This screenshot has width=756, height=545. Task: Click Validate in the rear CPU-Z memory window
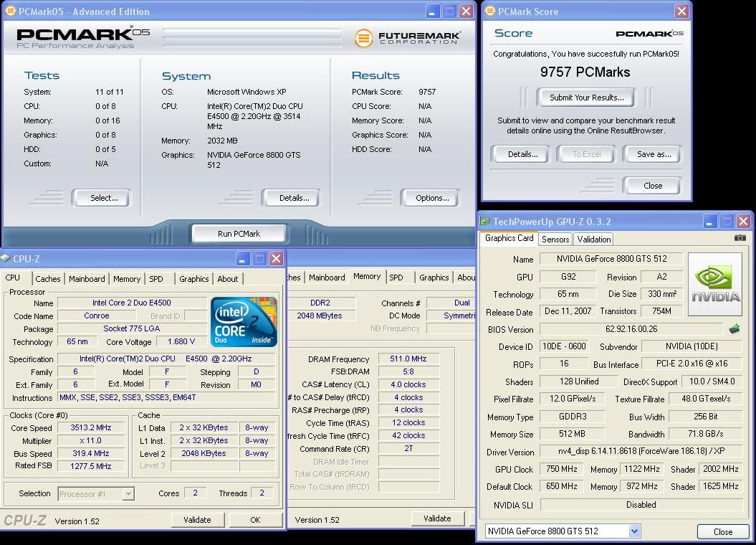point(437,518)
